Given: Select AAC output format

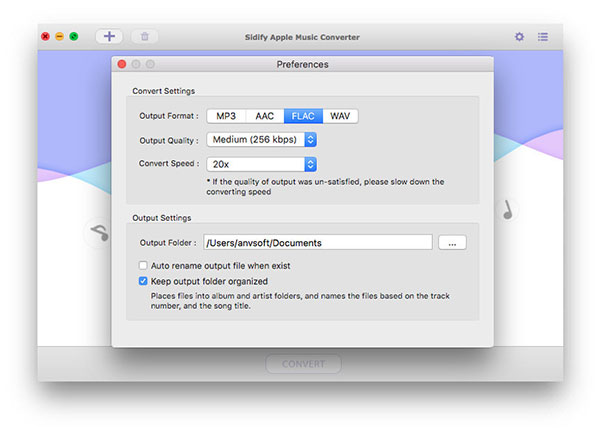Looking at the screenshot, I should coord(265,116).
